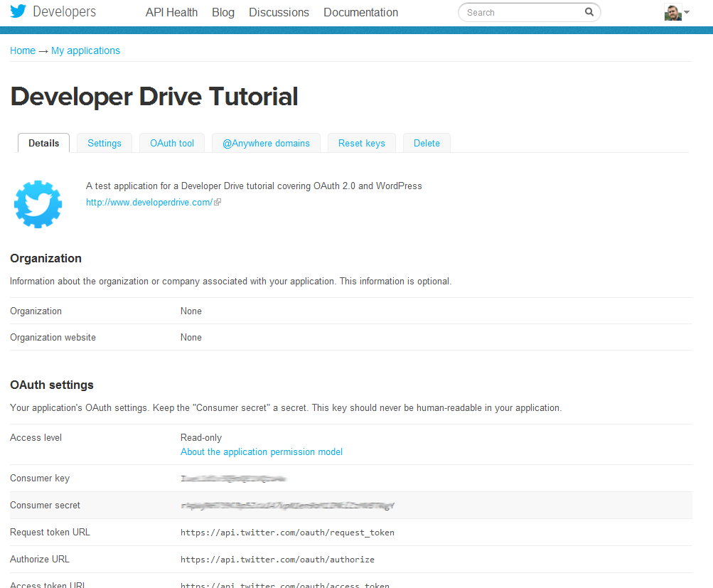This screenshot has height=588, width=713.
Task: Click the Request token URL label
Action: click(50, 532)
